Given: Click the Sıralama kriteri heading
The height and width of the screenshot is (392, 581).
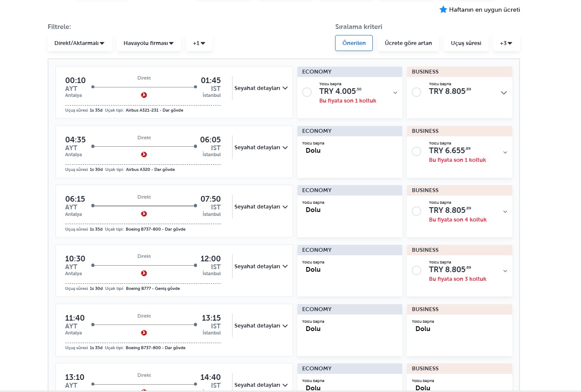Looking at the screenshot, I should coord(358,27).
